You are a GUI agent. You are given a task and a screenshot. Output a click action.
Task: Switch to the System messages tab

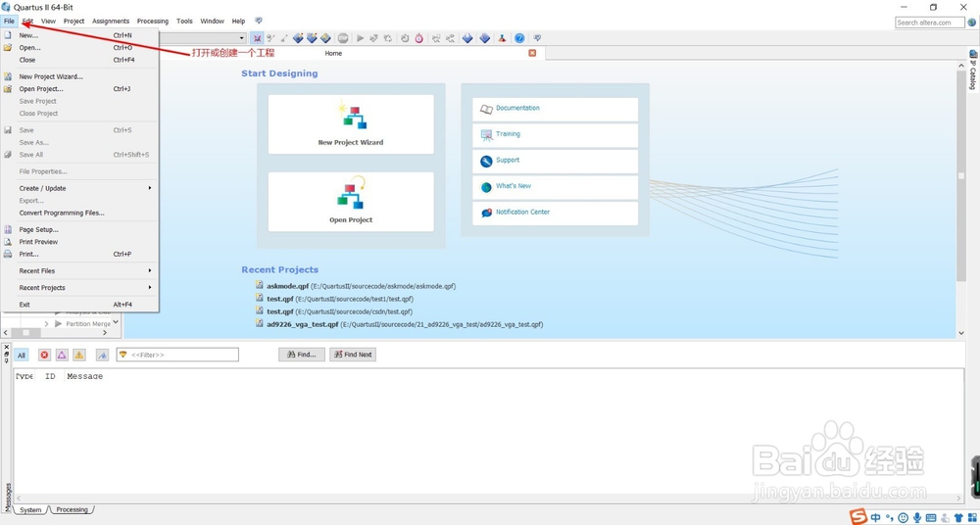(30, 510)
